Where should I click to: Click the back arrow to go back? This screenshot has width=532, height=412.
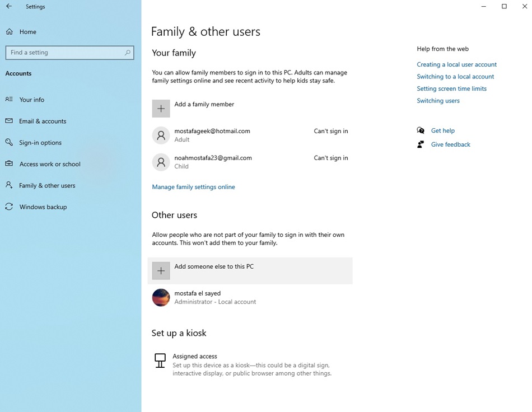(x=8, y=6)
